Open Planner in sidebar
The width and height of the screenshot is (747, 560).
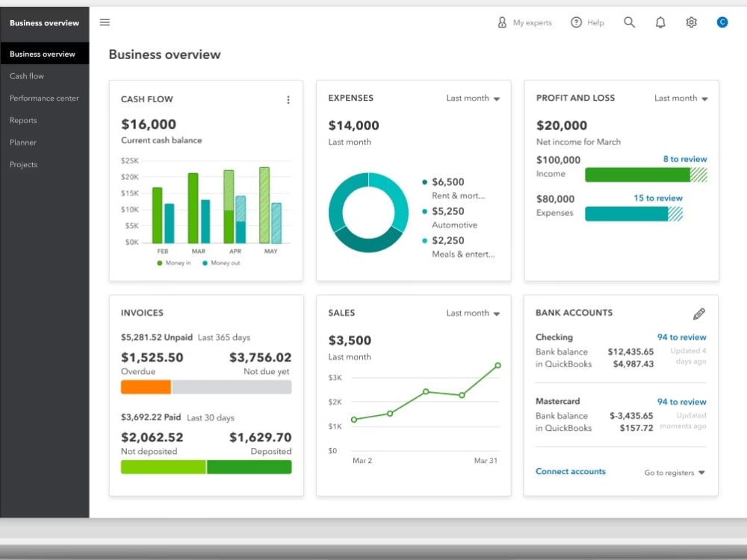click(x=23, y=143)
